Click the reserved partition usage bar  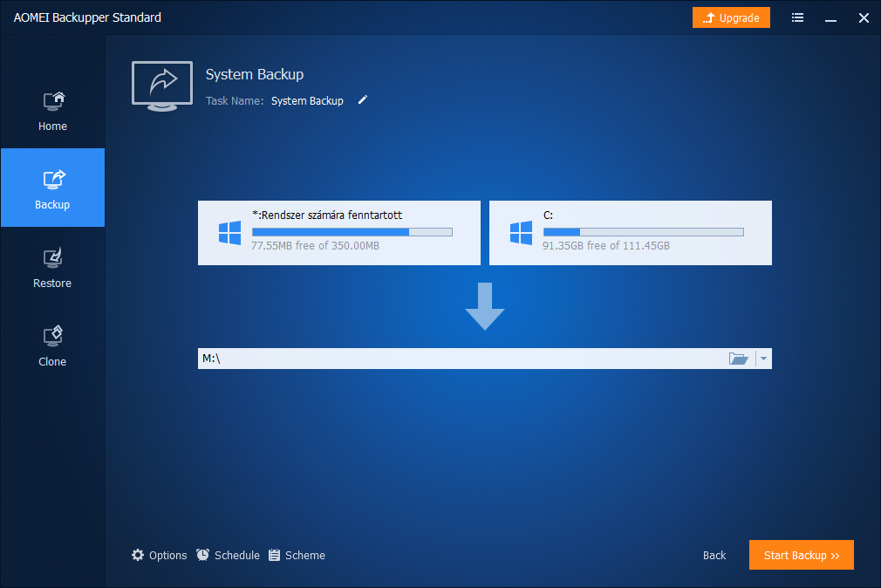(x=352, y=232)
